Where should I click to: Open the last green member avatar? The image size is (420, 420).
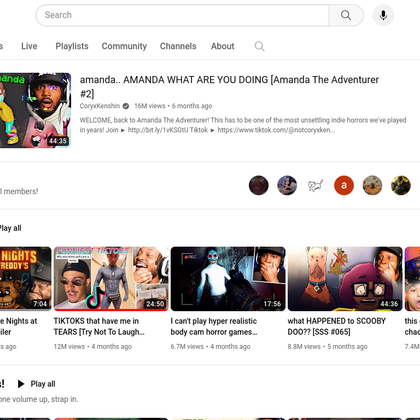[401, 185]
